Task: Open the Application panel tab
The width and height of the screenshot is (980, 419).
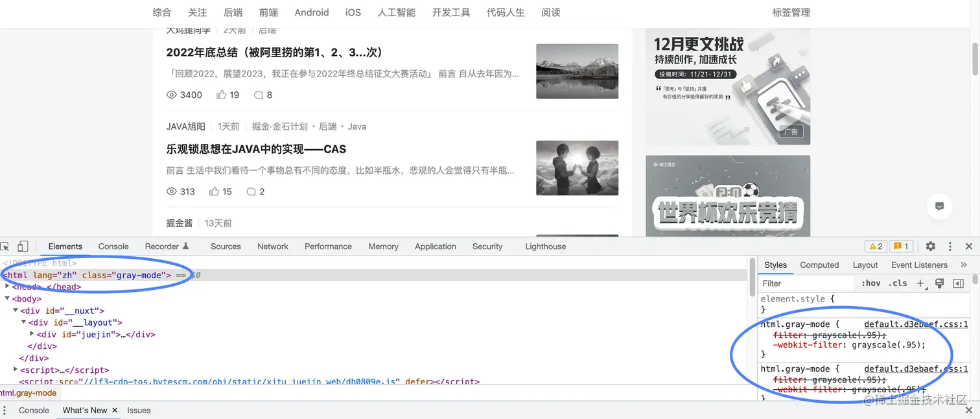Action: coord(436,246)
